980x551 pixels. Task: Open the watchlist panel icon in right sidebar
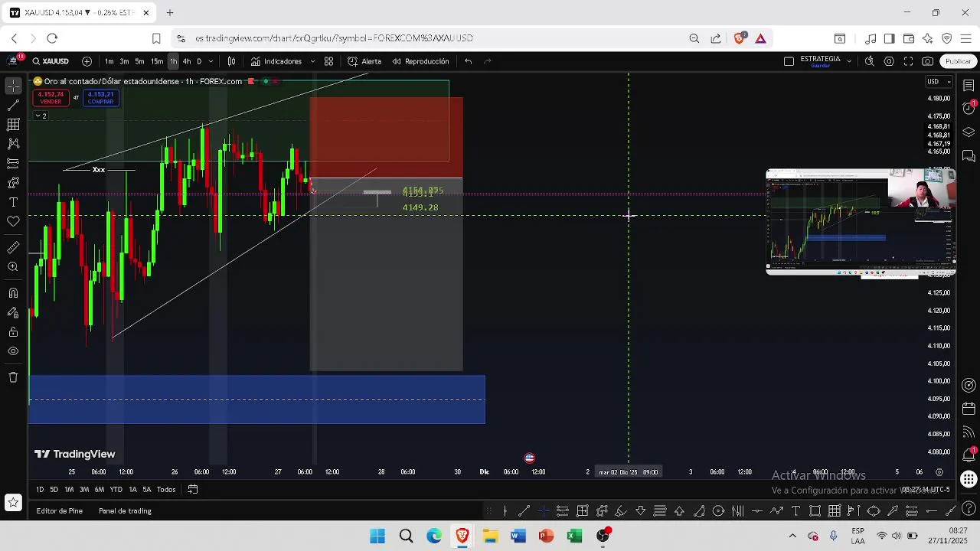pyautogui.click(x=969, y=86)
